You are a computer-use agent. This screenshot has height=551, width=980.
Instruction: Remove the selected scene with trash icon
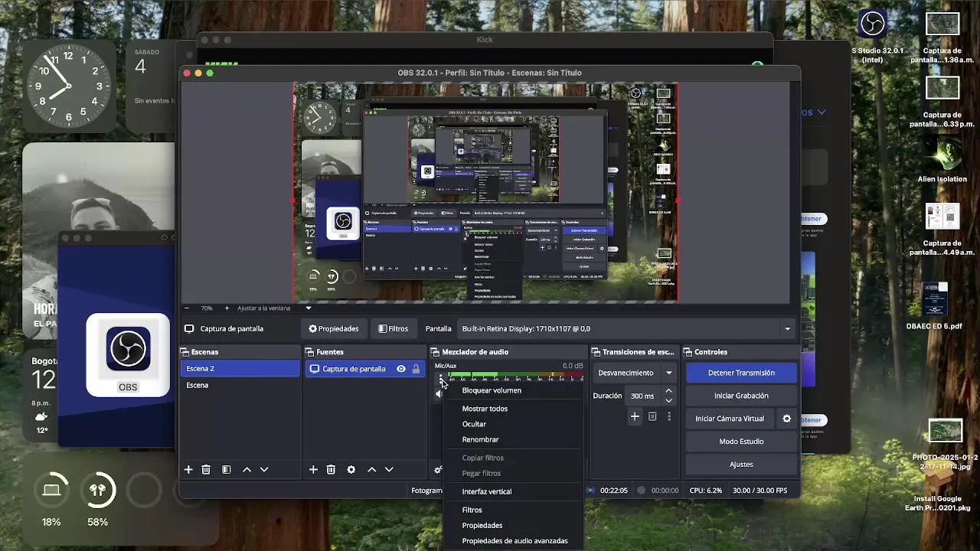[x=206, y=469]
